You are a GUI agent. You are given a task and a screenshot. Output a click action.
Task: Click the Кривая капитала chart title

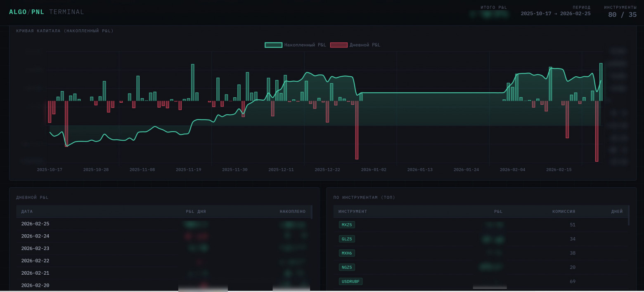click(x=65, y=31)
